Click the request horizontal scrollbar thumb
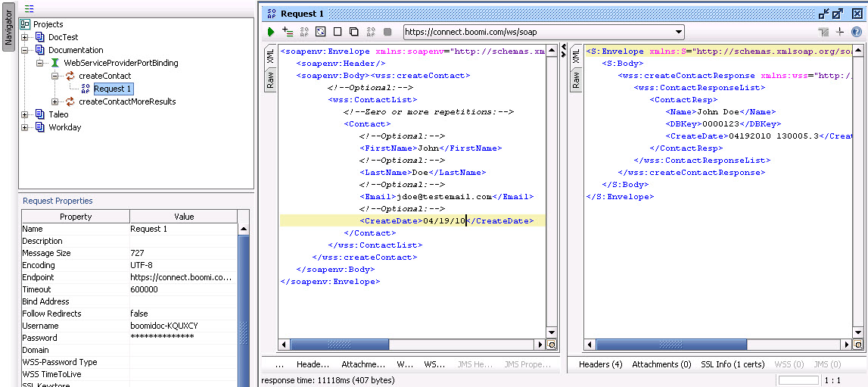This screenshot has width=868, height=387. click(x=338, y=345)
